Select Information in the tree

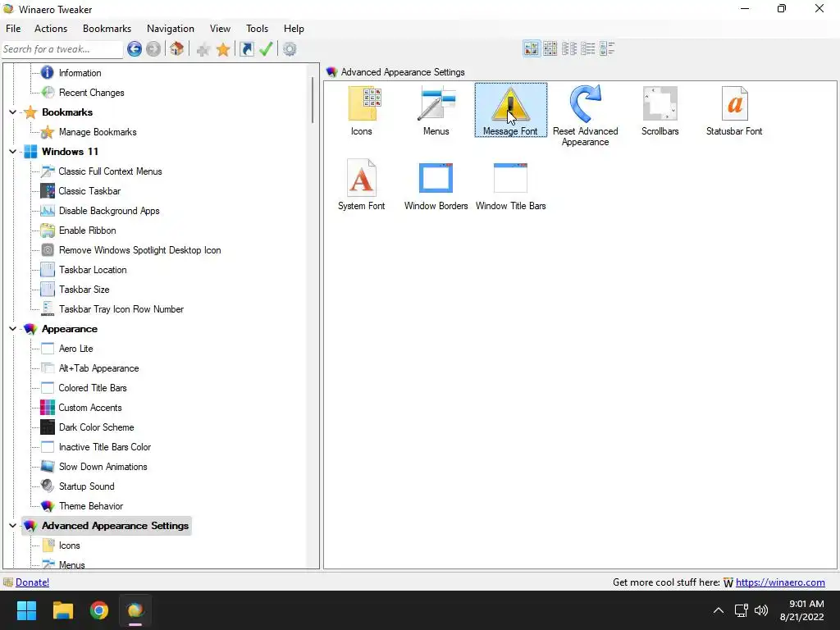[80, 73]
